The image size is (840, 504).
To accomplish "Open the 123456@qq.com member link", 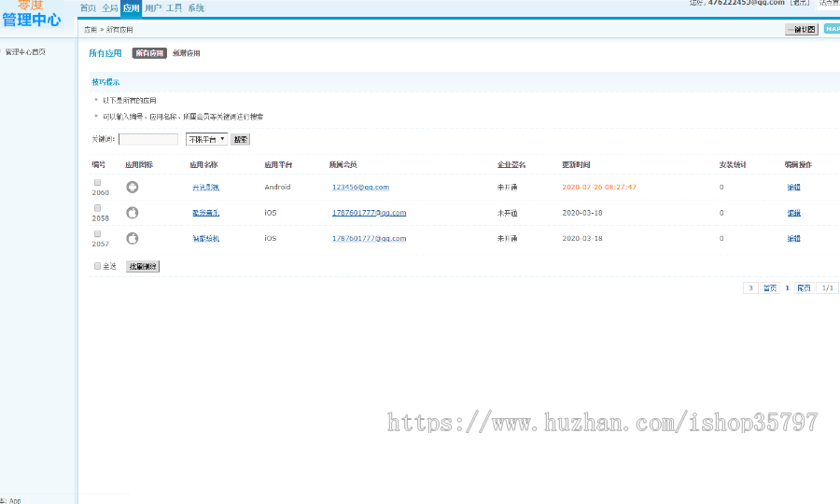I will coord(360,188).
